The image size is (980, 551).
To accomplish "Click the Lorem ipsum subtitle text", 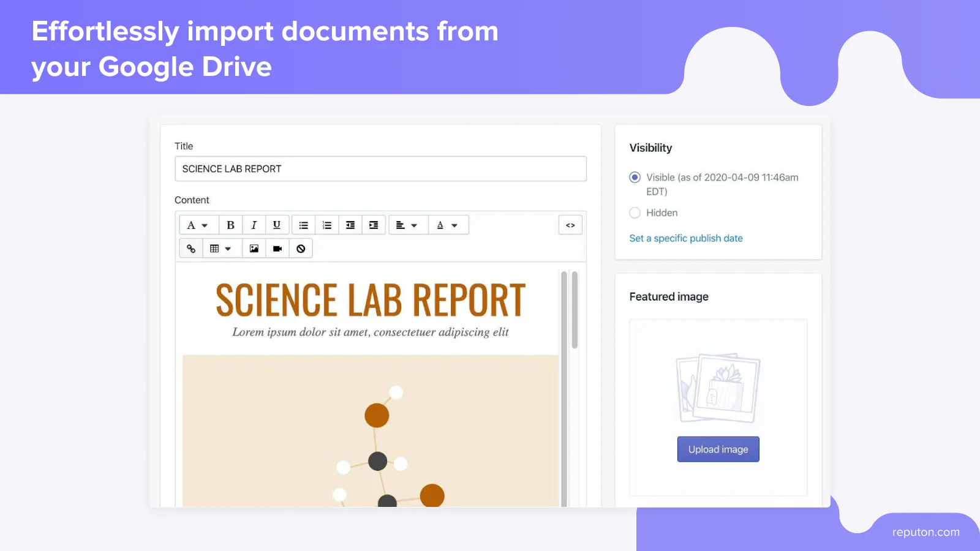I will [x=371, y=332].
